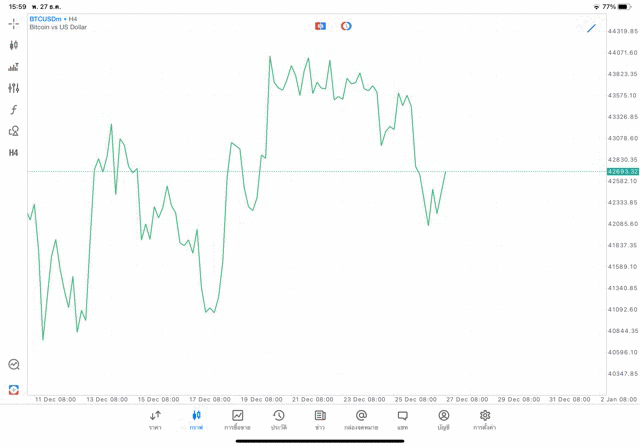Tap the blue trade line icon

click(x=592, y=28)
